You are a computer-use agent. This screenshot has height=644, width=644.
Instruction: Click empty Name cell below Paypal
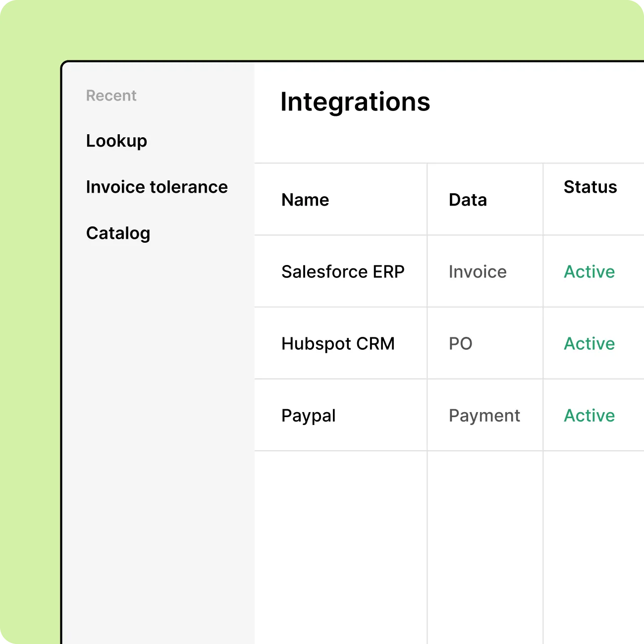[x=341, y=547]
